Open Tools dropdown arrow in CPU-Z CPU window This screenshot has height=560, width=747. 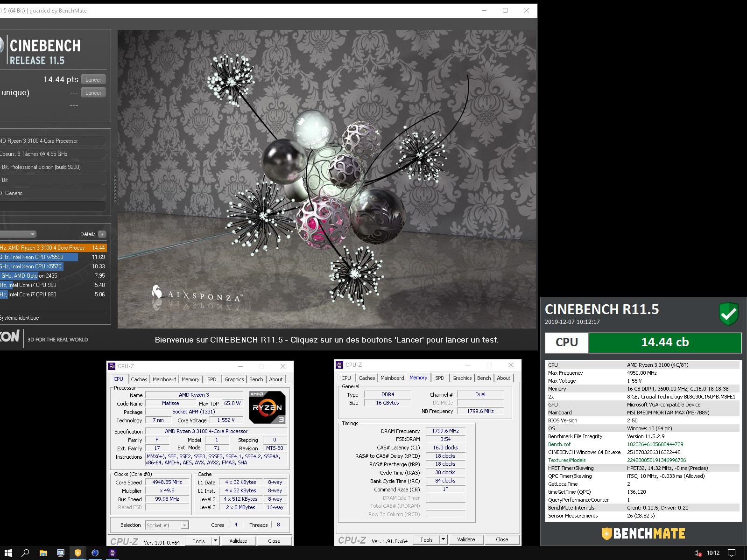tap(215, 541)
